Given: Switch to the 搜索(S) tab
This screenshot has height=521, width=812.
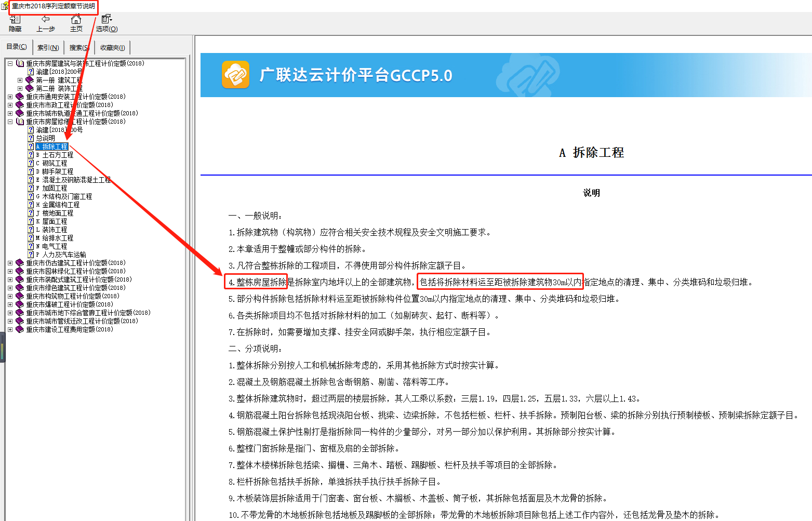Looking at the screenshot, I should 79,47.
